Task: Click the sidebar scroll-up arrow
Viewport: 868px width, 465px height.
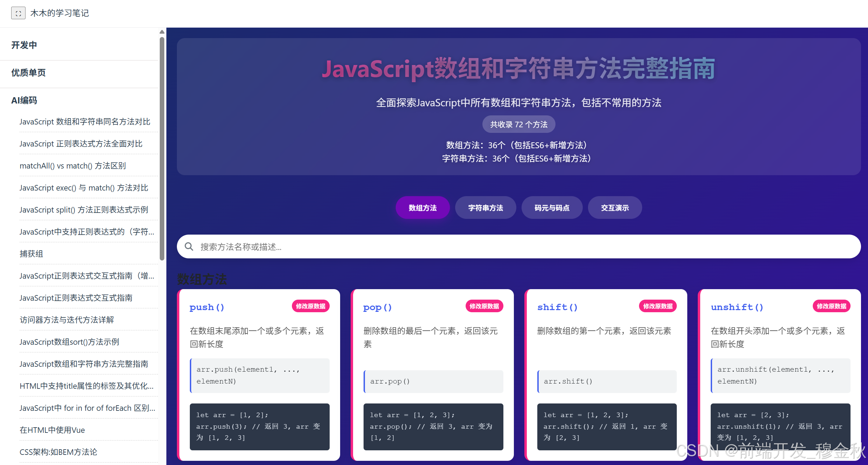Action: point(162,32)
